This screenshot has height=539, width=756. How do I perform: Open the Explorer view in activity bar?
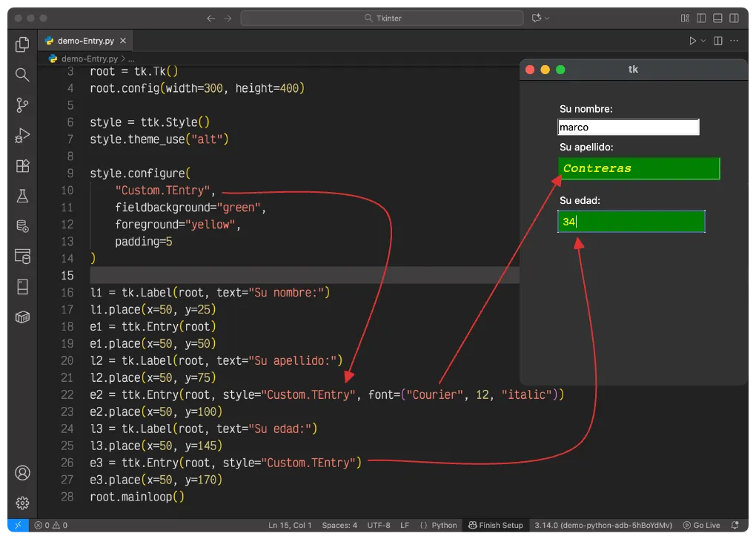tap(22, 44)
